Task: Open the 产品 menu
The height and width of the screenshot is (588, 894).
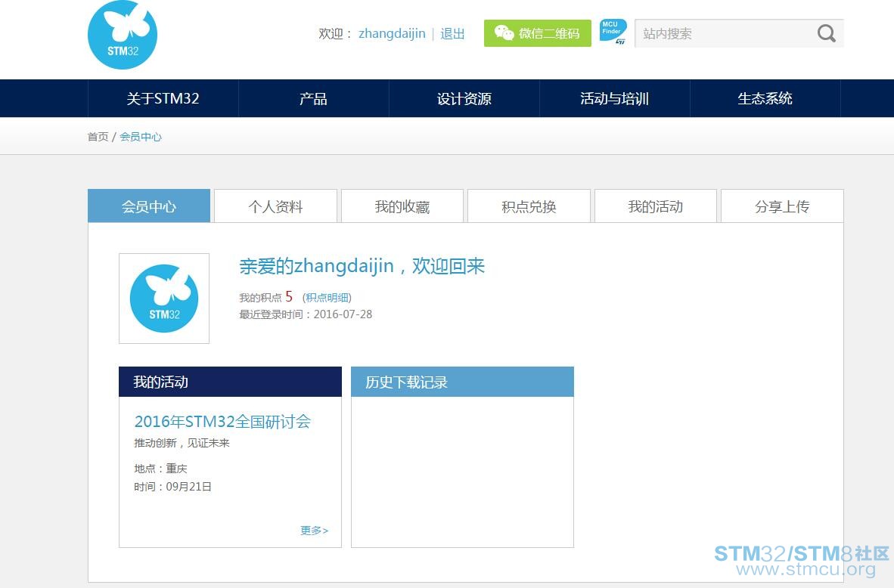Action: tap(314, 98)
